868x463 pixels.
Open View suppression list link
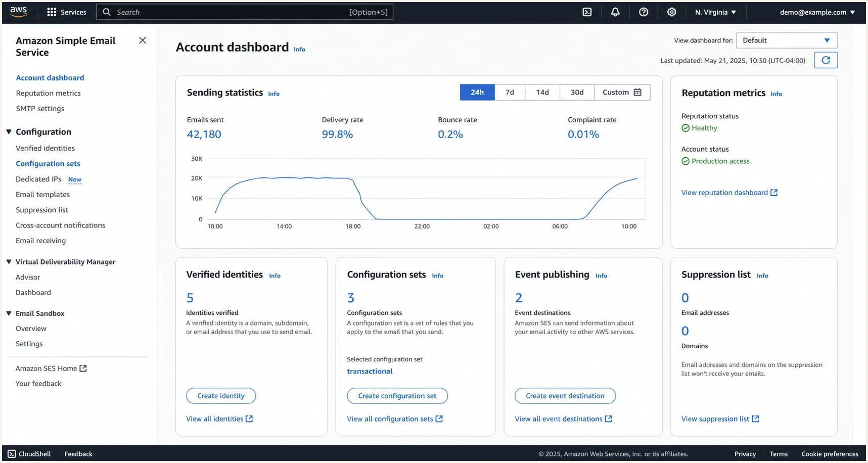pyautogui.click(x=720, y=419)
